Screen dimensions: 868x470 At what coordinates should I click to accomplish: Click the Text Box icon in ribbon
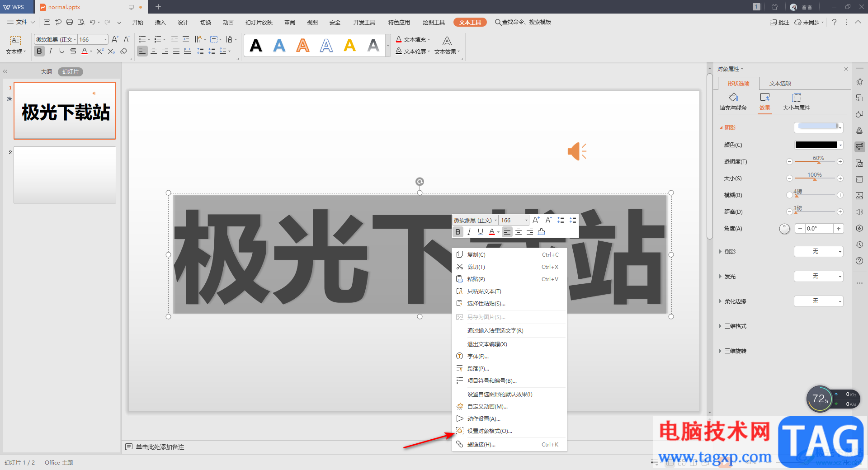[15, 41]
